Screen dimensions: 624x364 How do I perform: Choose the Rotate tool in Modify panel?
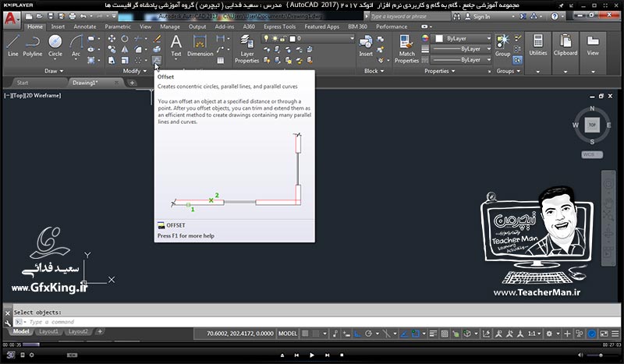pyautogui.click(x=125, y=39)
